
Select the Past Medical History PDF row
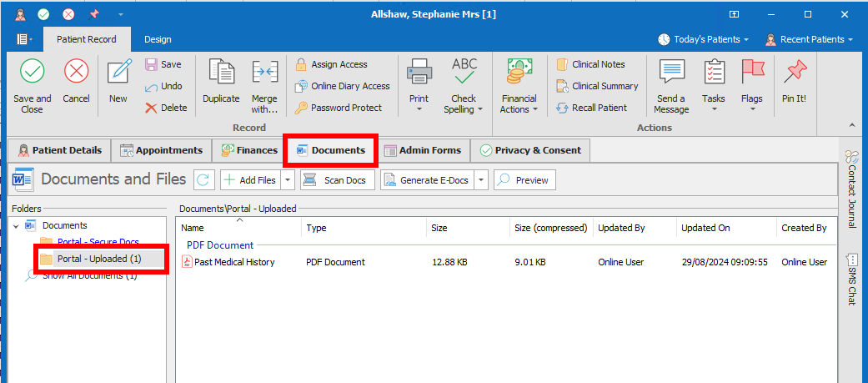click(228, 262)
